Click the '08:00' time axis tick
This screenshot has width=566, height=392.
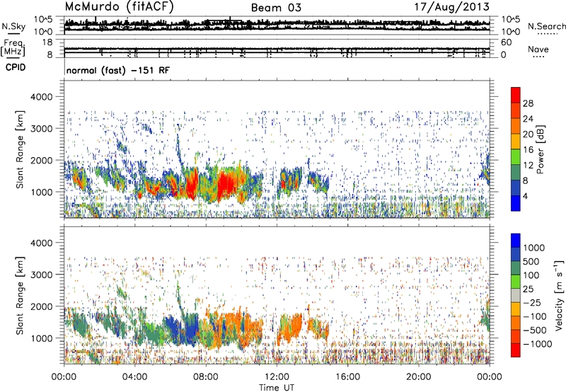(206, 377)
